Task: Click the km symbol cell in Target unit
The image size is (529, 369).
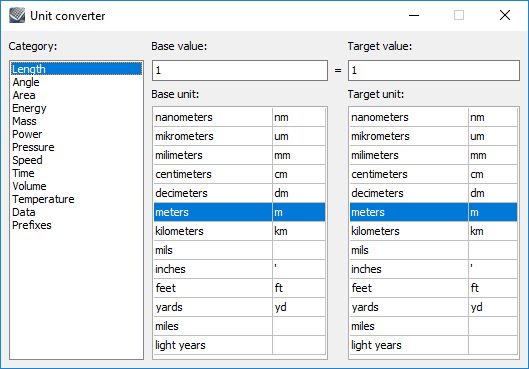Action: point(493,231)
